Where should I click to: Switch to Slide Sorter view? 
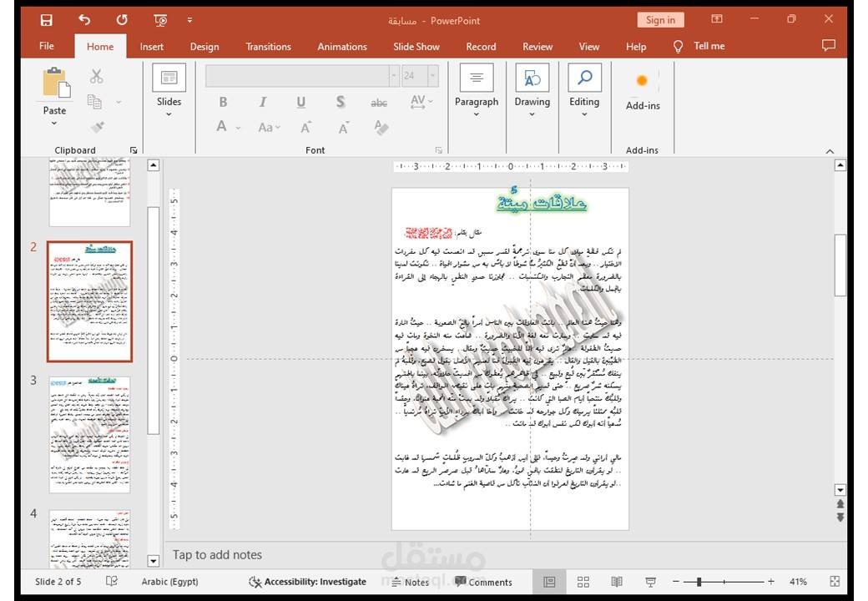pos(583,582)
